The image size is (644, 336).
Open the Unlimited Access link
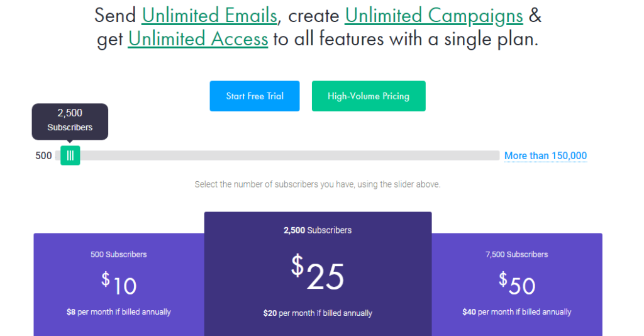click(x=198, y=40)
